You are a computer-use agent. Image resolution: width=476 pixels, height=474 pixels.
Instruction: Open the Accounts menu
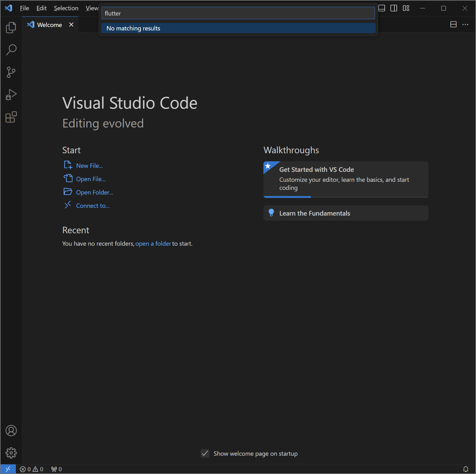click(11, 431)
